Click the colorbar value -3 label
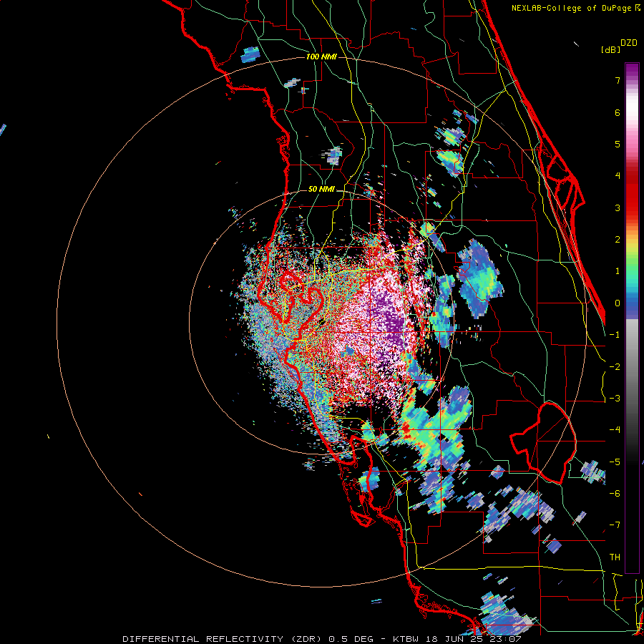This screenshot has height=644, width=644. click(615, 399)
